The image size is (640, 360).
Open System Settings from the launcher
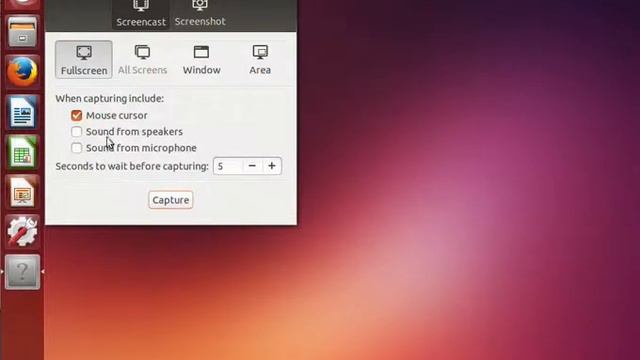[x=22, y=232]
